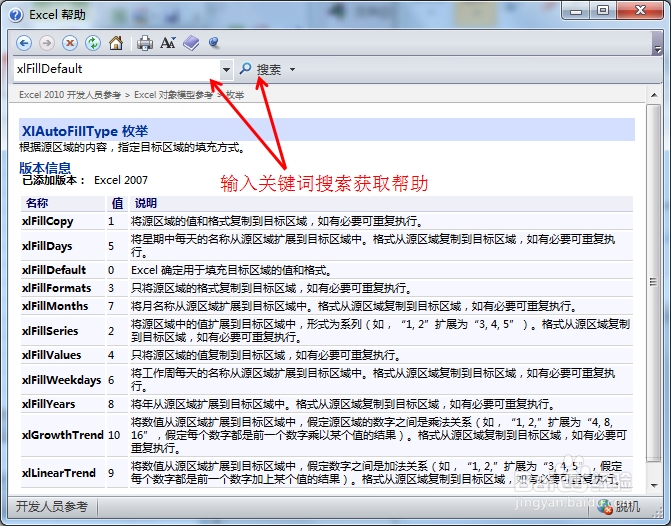
Task: Select the xlFillWeekdays row name
Action: (62, 380)
